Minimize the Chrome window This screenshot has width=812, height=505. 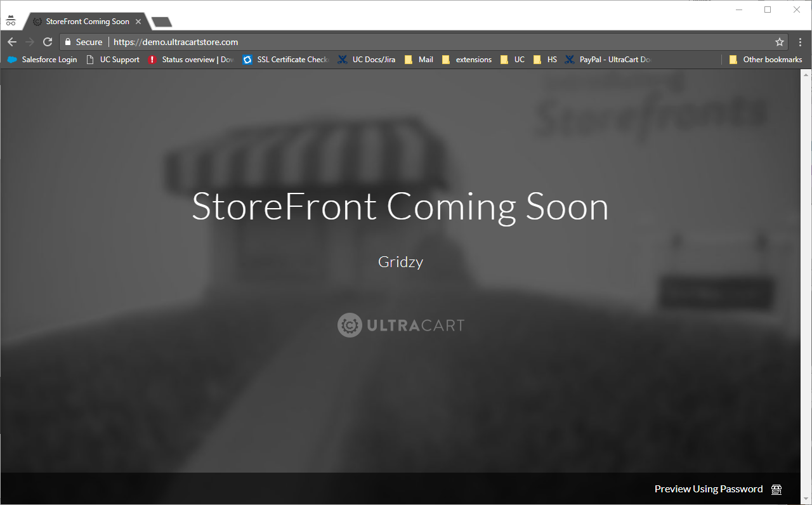pyautogui.click(x=738, y=10)
